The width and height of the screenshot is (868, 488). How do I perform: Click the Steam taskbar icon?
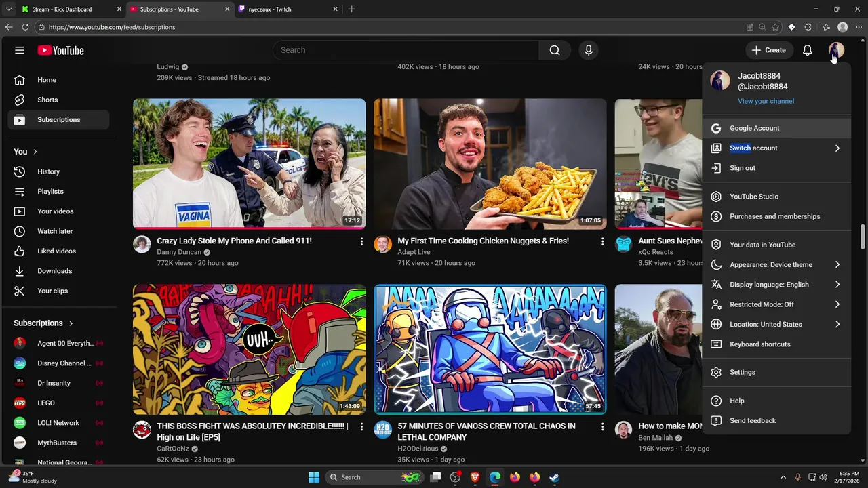554,477
